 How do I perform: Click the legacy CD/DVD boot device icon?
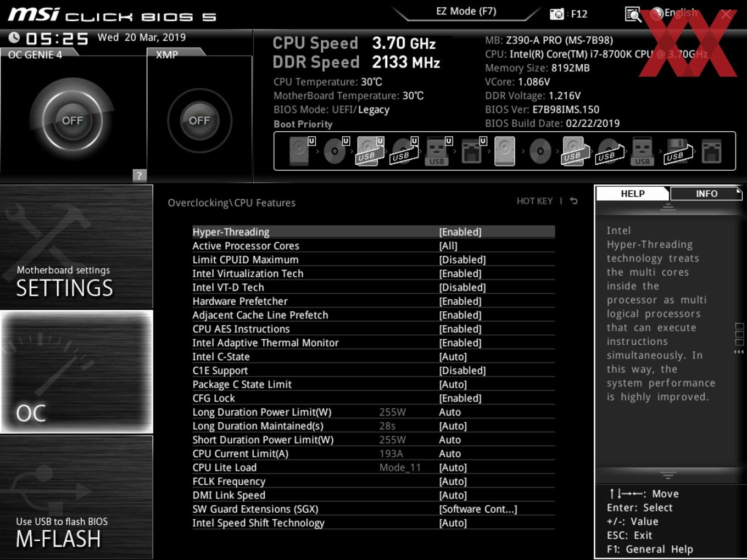pyautogui.click(x=540, y=151)
